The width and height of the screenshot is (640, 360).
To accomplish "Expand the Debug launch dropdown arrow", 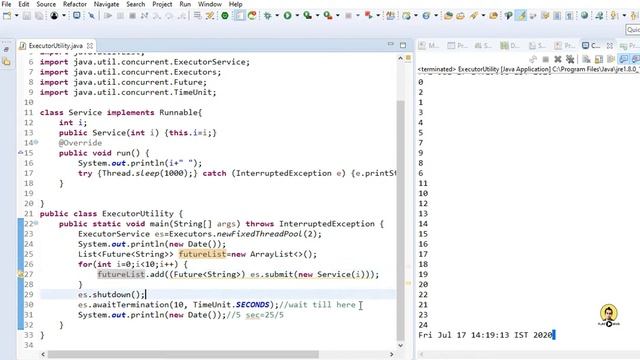I will [277, 16].
